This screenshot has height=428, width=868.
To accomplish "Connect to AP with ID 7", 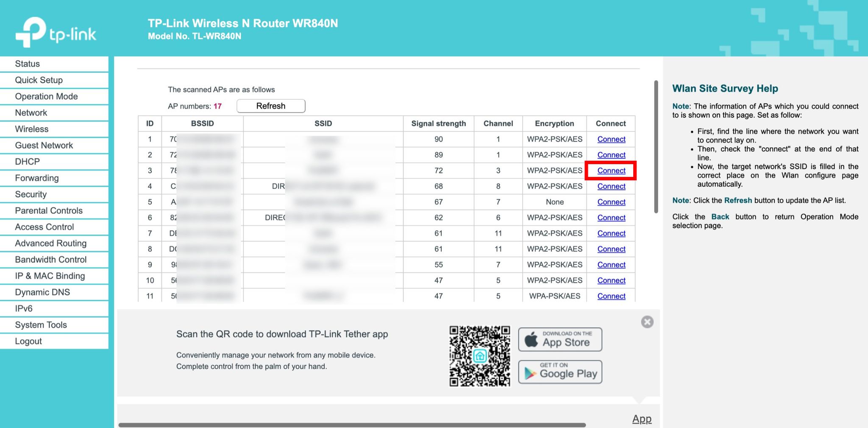I will [611, 233].
